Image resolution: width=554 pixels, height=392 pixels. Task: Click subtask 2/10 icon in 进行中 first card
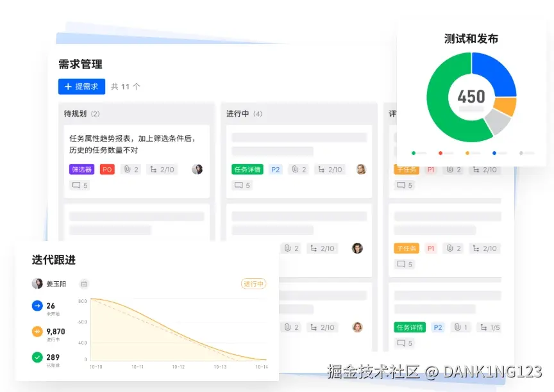(321, 169)
